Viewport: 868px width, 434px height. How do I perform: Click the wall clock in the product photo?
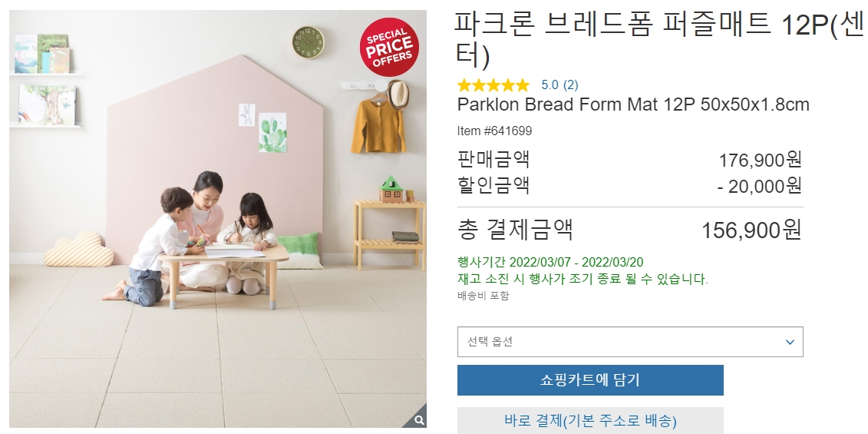308,42
